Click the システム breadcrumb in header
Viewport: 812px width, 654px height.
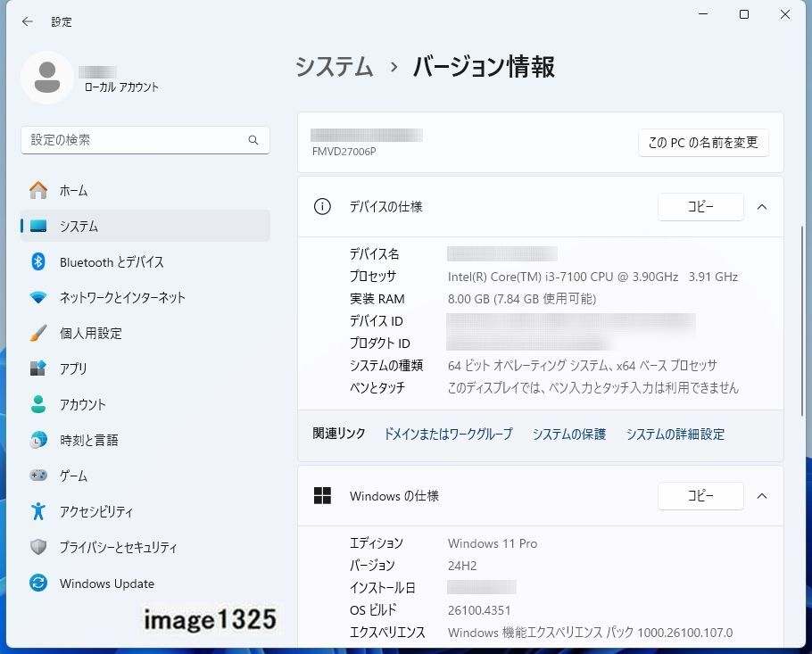tap(334, 66)
